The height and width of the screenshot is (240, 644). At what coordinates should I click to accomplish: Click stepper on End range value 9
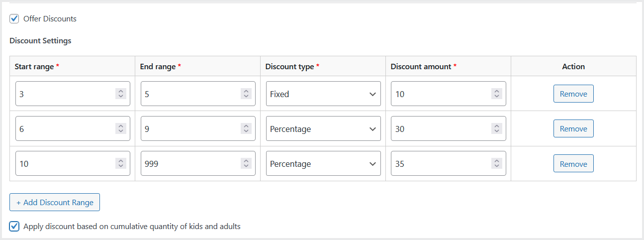[246, 129]
